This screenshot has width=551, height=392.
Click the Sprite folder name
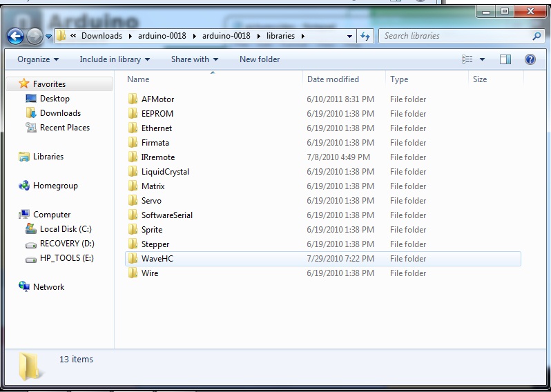(152, 230)
